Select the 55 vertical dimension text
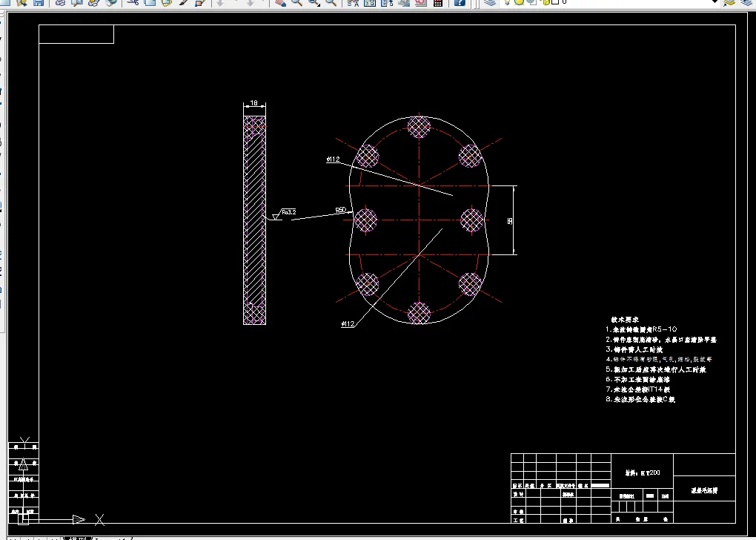This screenshot has height=540, width=756. click(x=510, y=221)
